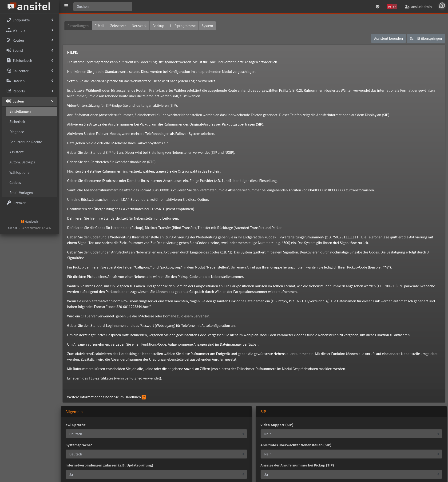
Task: Click the hamburger menu icon
Action: [66, 6]
